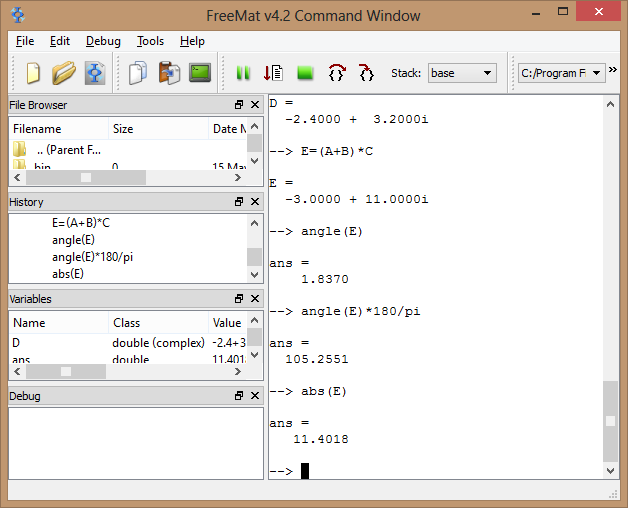Viewport: 628px width, 508px height.
Task: Open the File menu
Action: tap(25, 41)
